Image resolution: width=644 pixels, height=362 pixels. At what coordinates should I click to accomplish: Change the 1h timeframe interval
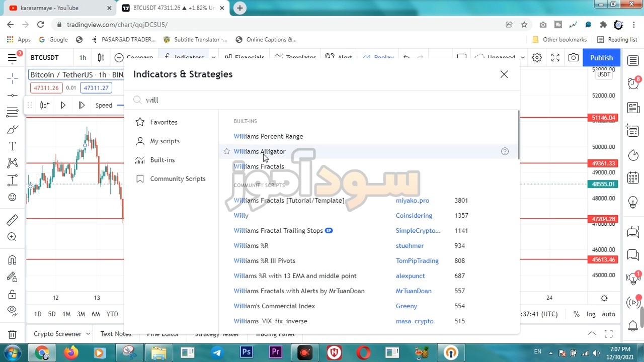(x=83, y=58)
